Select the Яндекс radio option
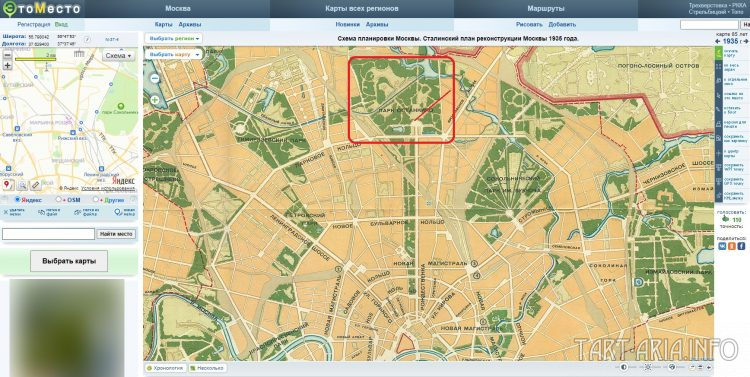This screenshot has height=377, width=750. point(18,200)
